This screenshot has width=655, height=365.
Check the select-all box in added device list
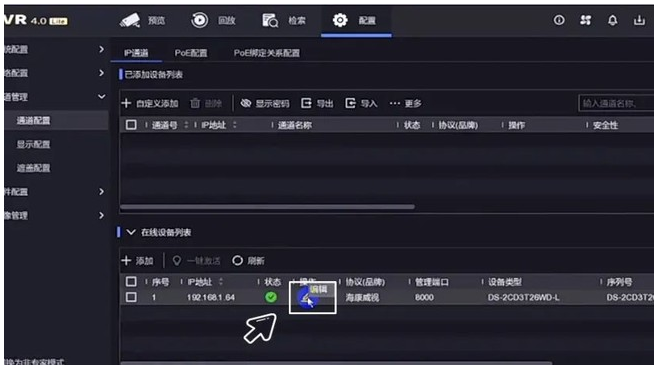click(x=131, y=124)
